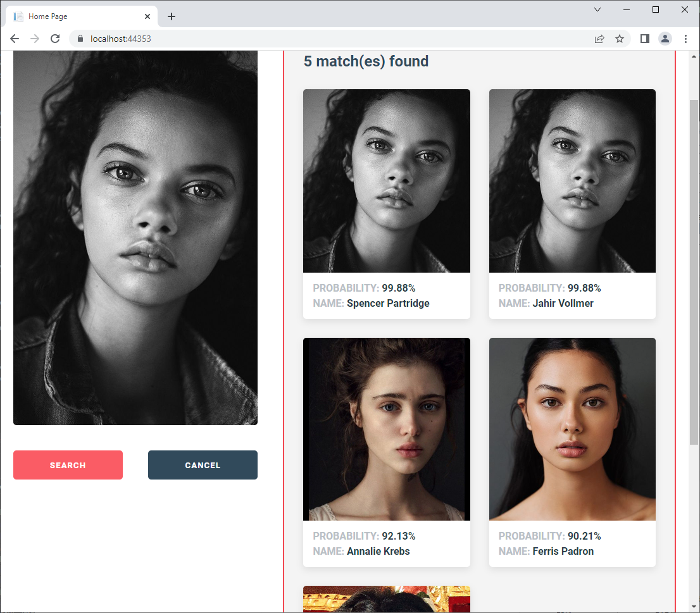700x613 pixels.
Task: Open the Chrome three-dot menu
Action: 685,39
